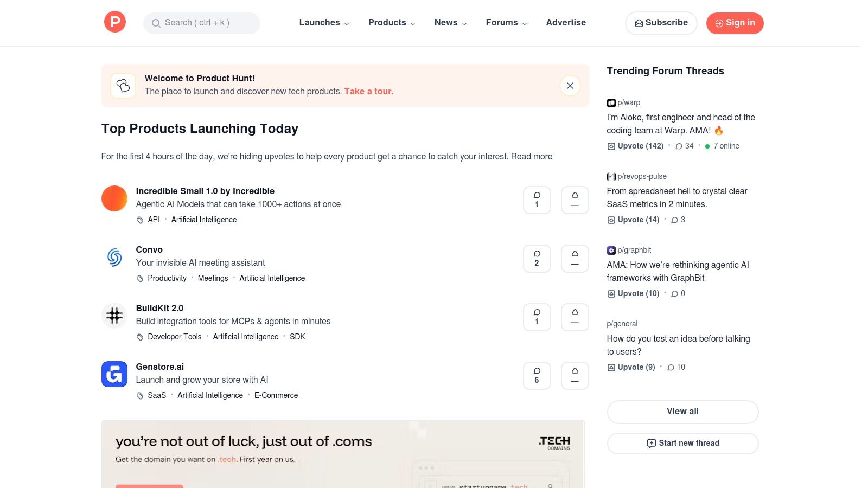Click the p/graphbit forum avatar icon
This screenshot has width=868, height=488.
point(611,251)
